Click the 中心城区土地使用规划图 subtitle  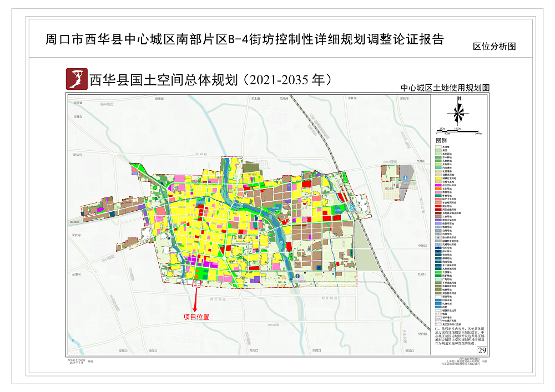[x=445, y=88]
